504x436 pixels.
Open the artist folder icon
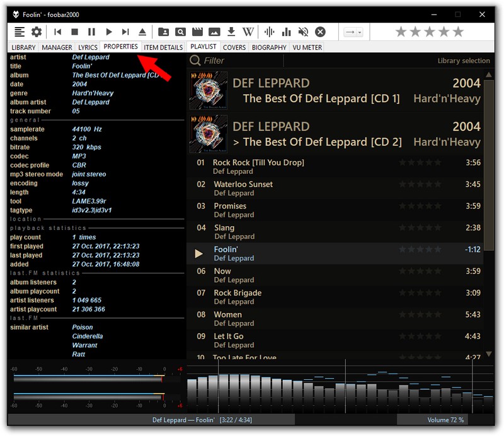coord(164,32)
